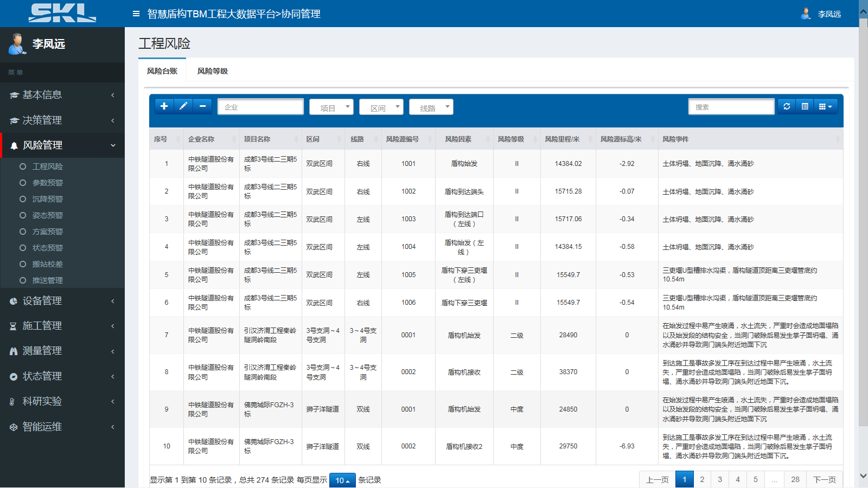Image resolution: width=868 pixels, height=488 pixels.
Task: Sort by 序号 column header
Action: point(167,139)
